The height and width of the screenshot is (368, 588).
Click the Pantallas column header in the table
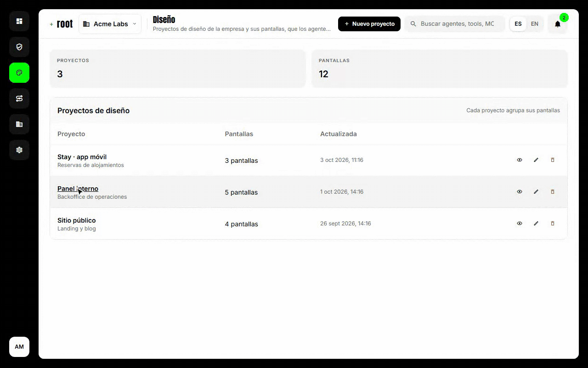point(239,134)
